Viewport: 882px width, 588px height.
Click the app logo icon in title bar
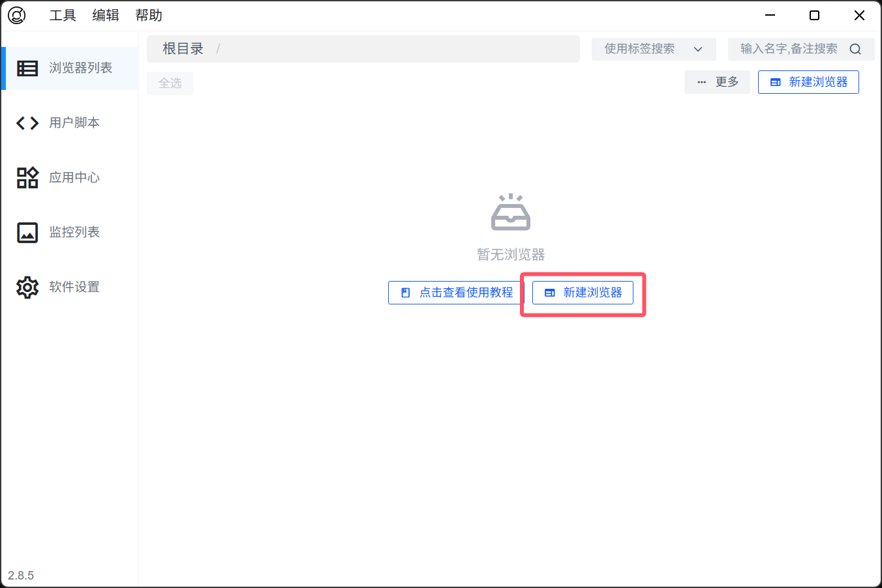pos(17,15)
